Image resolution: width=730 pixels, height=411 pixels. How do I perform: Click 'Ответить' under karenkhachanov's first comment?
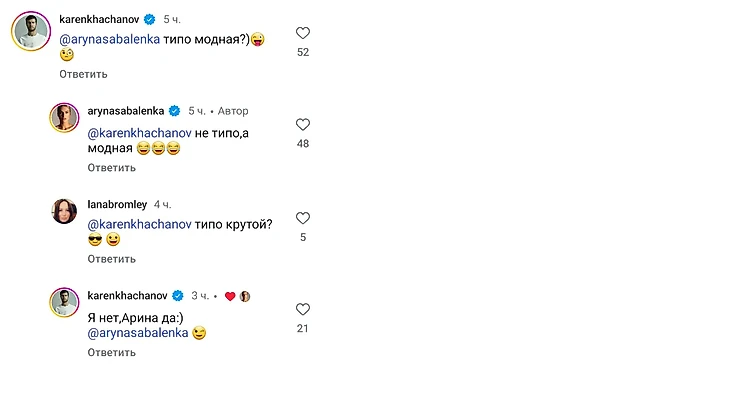pyautogui.click(x=83, y=74)
